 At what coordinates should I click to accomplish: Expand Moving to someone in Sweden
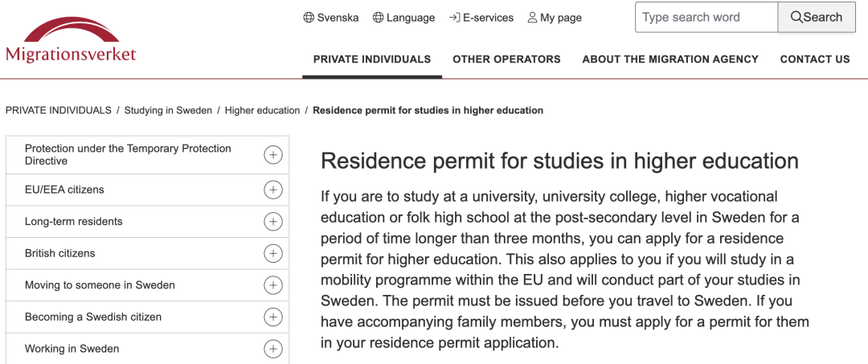pos(273,285)
